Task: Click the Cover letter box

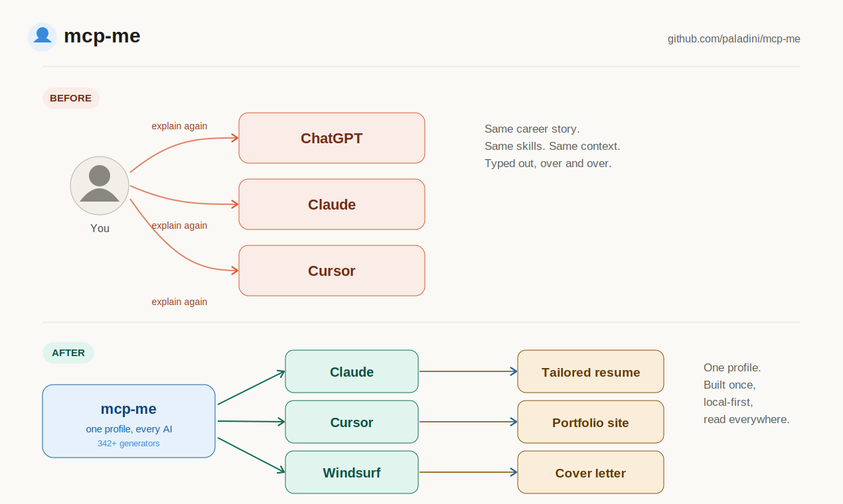Action: 591,472
